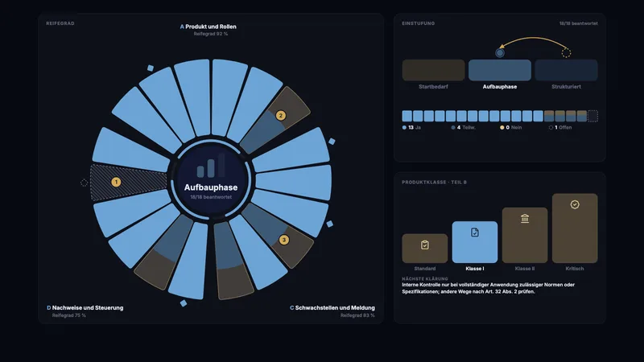Image resolution: width=644 pixels, height=362 pixels.
Task: Click the 'Reifegrad 83 %' label
Action: pyautogui.click(x=357, y=315)
